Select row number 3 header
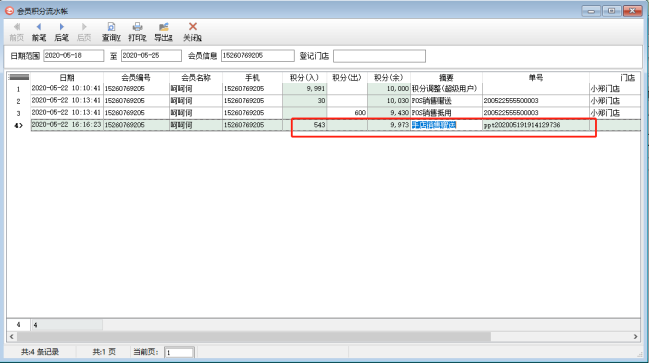The width and height of the screenshot is (649, 363). [19, 113]
